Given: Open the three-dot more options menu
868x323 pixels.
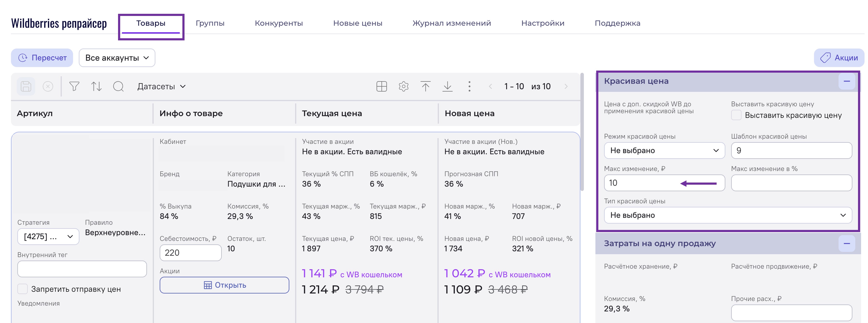Looking at the screenshot, I should pos(469,86).
